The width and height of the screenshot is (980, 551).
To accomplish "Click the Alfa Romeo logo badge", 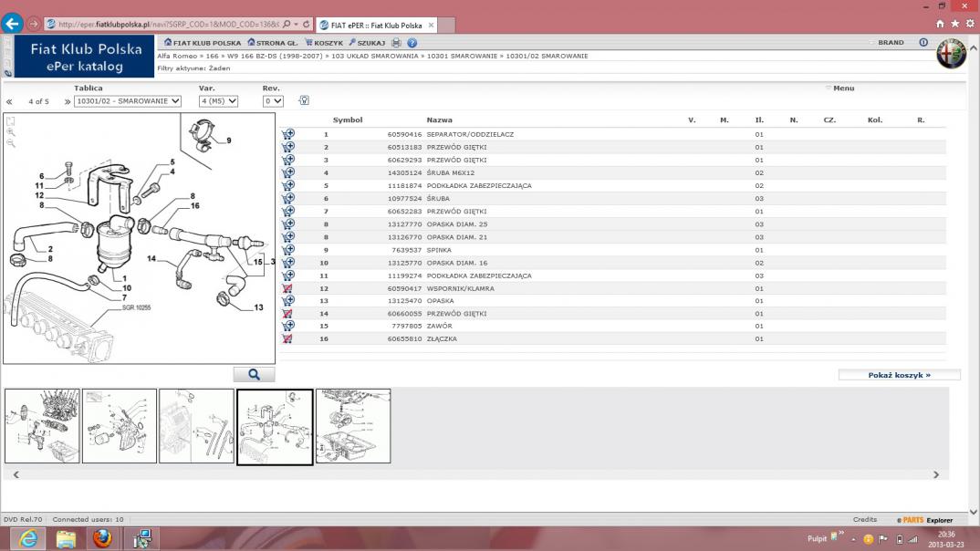I will pyautogui.click(x=951, y=55).
